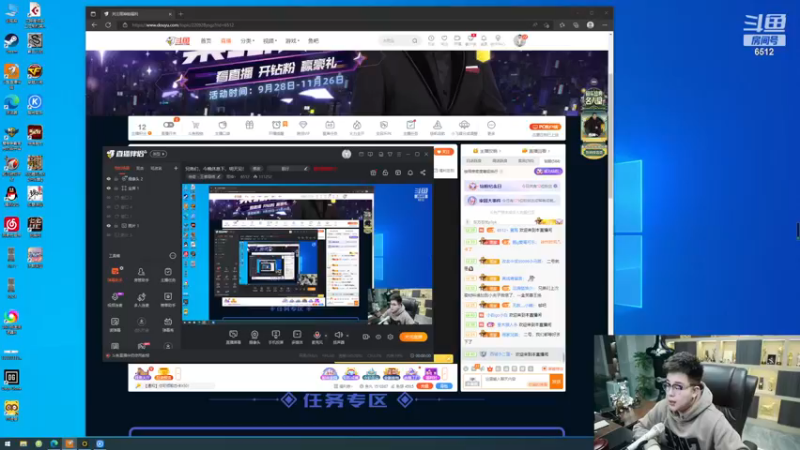This screenshot has width=800, height=450.
Task: Open 鱼吧 in Douyu navigation
Action: 313,41
